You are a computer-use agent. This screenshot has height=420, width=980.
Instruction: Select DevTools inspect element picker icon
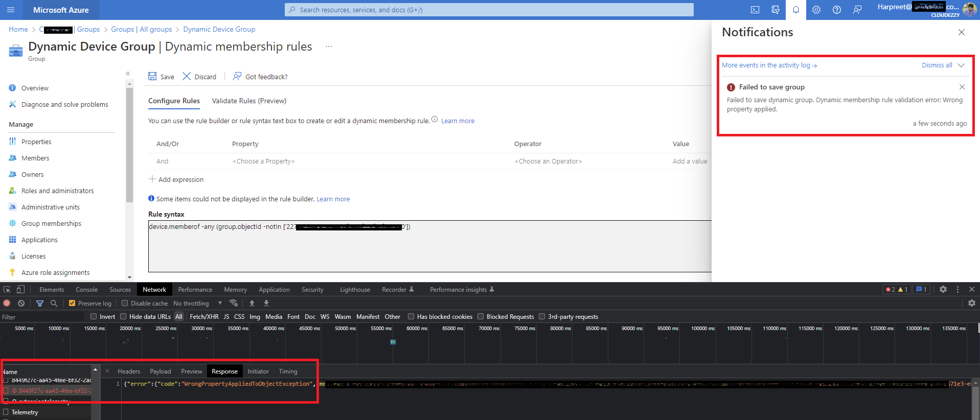(x=7, y=289)
